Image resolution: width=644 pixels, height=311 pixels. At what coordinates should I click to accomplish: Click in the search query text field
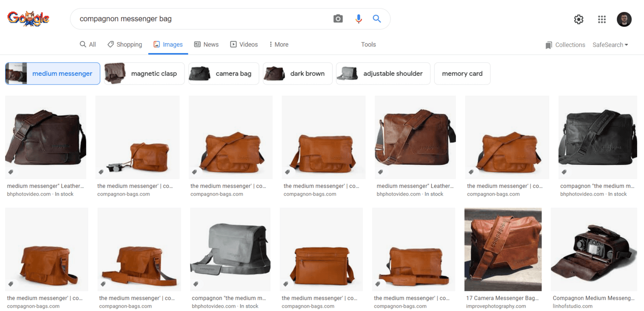pyautogui.click(x=202, y=19)
